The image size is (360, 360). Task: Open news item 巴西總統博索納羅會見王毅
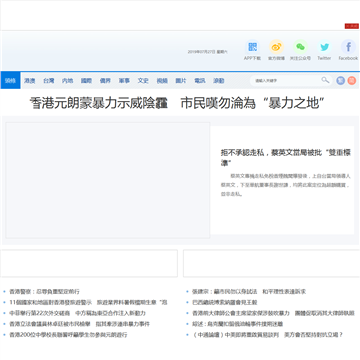(x=225, y=302)
